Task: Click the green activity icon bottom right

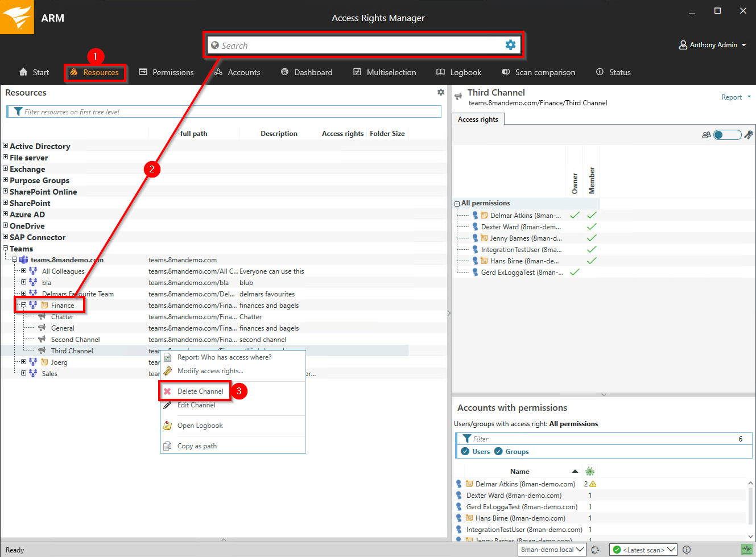Action: tap(746, 550)
